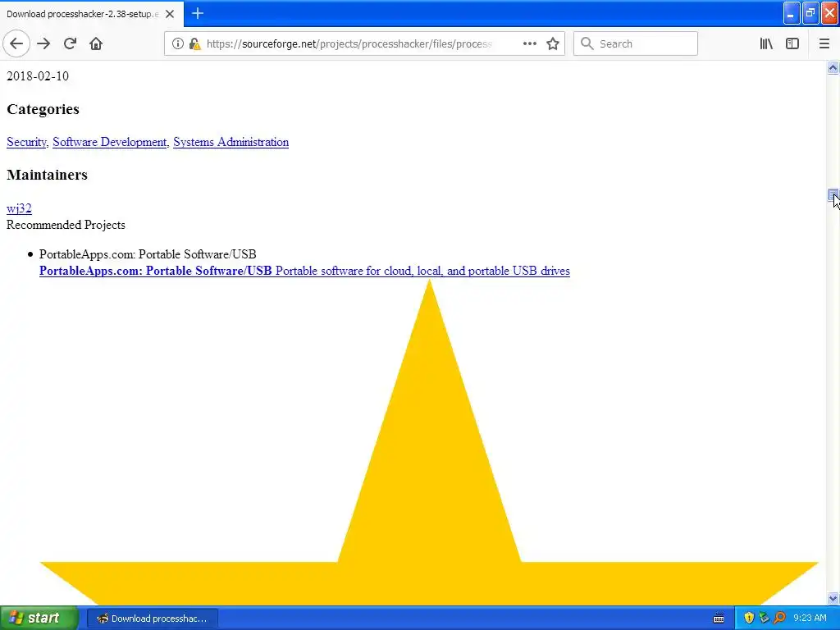
Task: Click the 2018-02-10 date text
Action: pyautogui.click(x=38, y=76)
